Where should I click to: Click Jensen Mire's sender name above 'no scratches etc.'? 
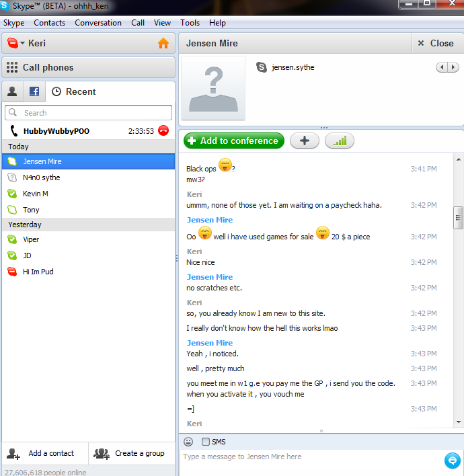[x=210, y=277]
